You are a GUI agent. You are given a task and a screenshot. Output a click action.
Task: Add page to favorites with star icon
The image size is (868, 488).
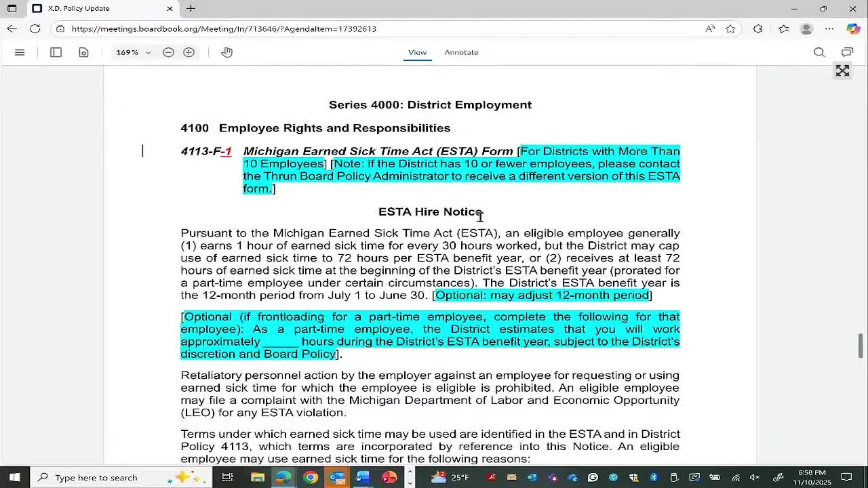730,28
